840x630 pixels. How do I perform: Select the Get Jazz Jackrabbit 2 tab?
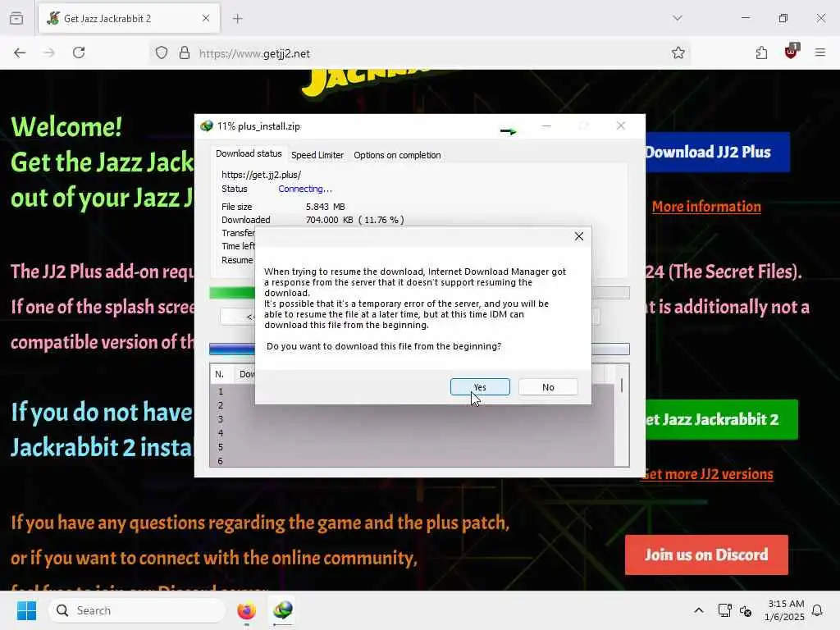pyautogui.click(x=129, y=18)
